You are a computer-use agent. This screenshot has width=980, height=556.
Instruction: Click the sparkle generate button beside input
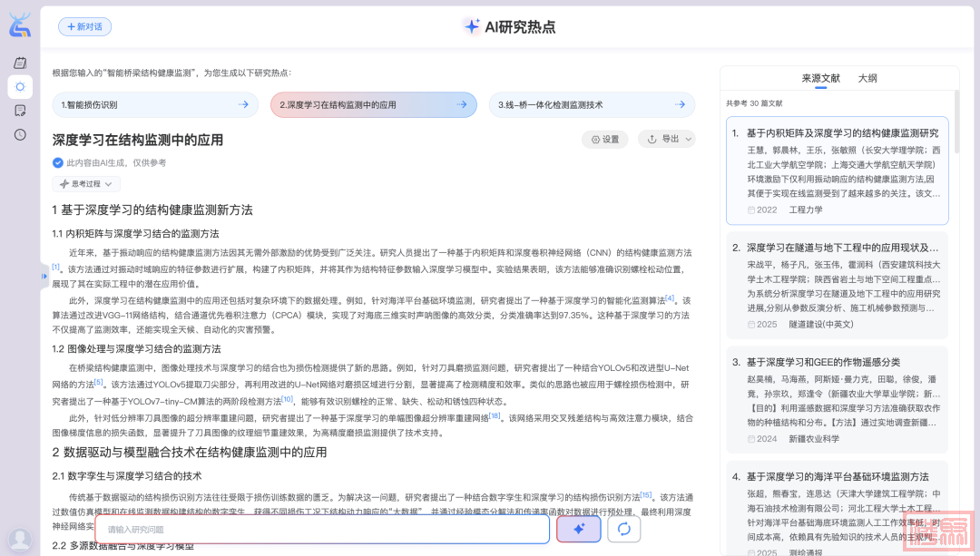pos(578,530)
